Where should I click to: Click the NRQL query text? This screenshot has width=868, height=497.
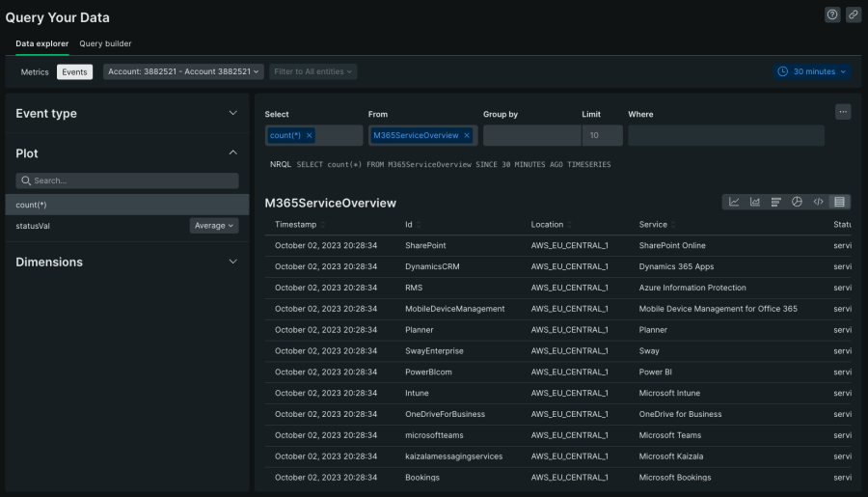453,165
